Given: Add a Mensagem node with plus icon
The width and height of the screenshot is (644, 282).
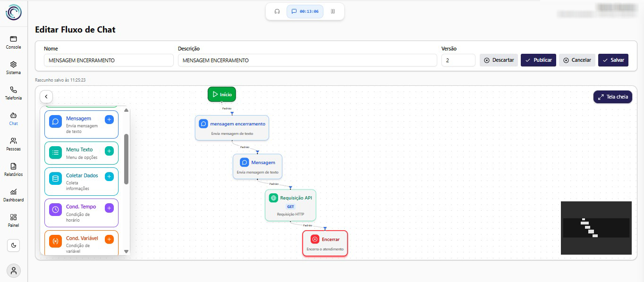Looking at the screenshot, I should (109, 120).
